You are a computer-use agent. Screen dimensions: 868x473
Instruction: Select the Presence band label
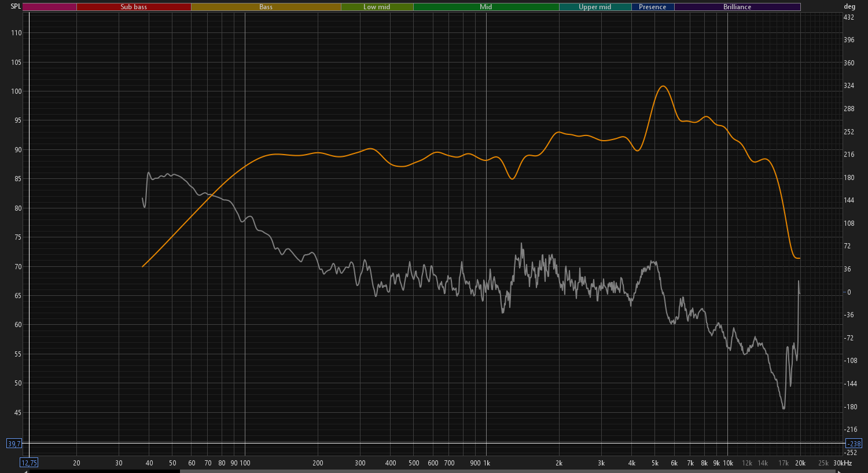tap(653, 7)
